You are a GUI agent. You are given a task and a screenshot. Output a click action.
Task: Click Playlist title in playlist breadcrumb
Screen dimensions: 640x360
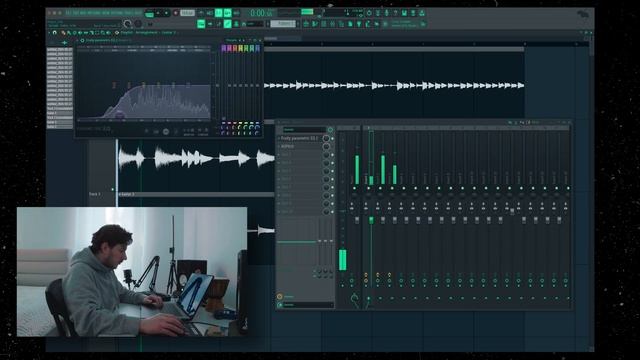click(127, 33)
